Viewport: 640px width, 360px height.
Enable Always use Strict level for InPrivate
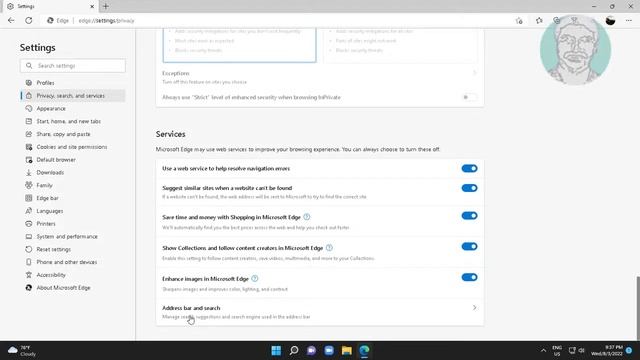tap(469, 97)
